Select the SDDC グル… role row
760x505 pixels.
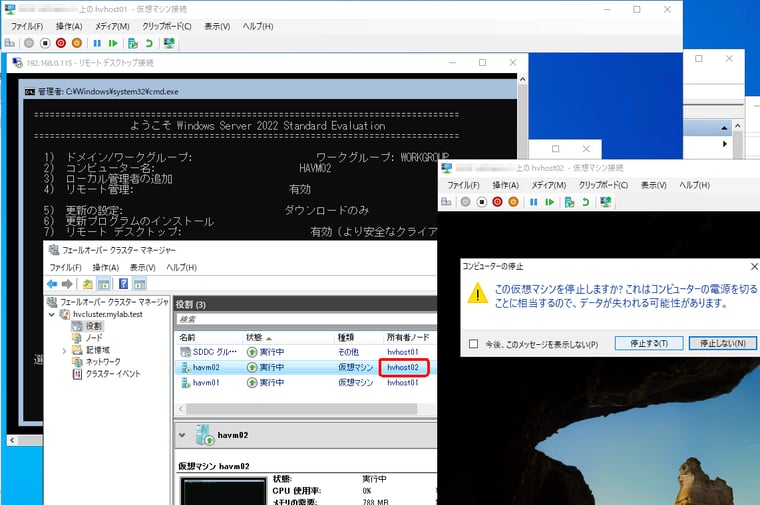(305, 352)
